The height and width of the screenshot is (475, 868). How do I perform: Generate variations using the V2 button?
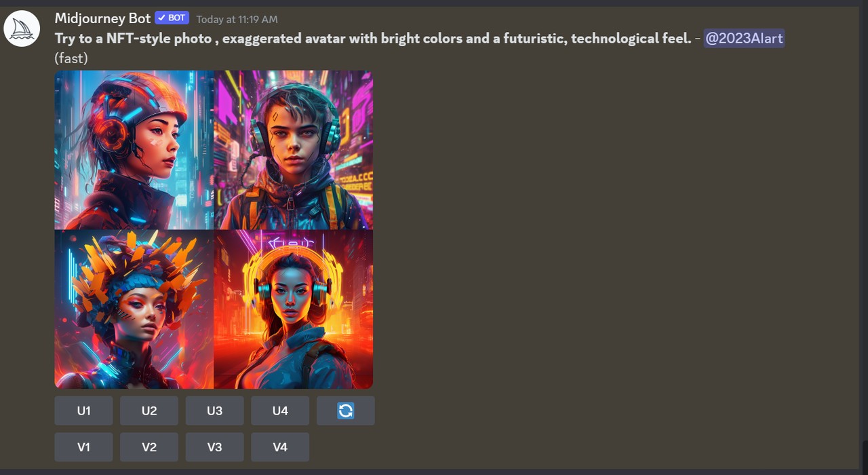pos(149,447)
